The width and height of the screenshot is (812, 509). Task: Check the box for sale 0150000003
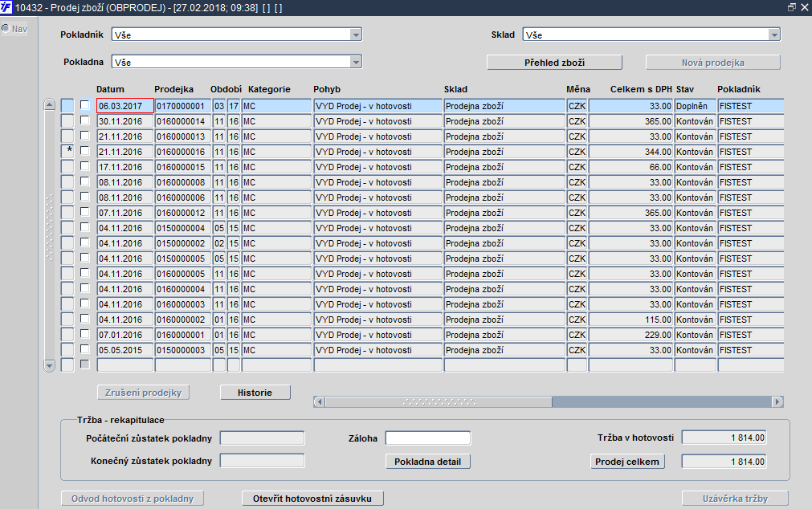coord(85,349)
